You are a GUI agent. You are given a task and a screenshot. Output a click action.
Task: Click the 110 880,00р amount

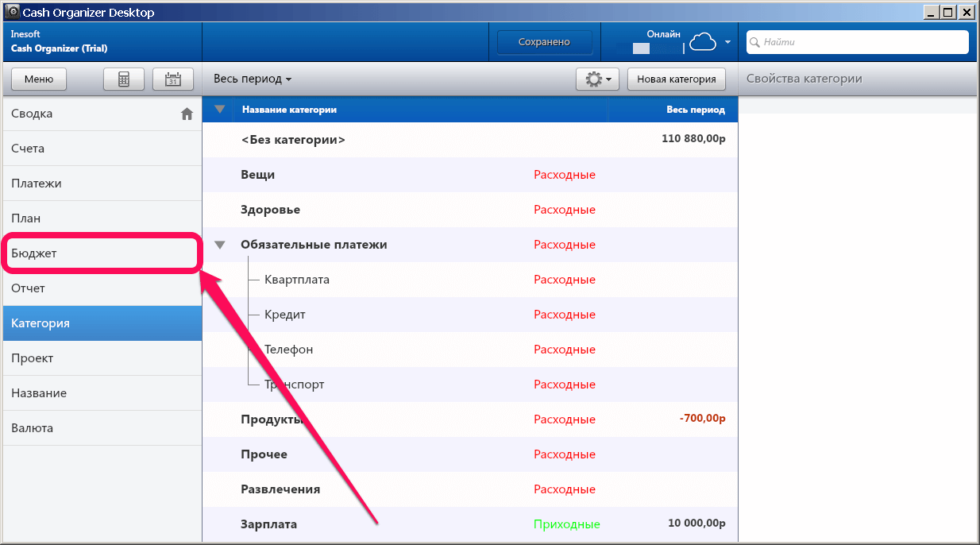(693, 139)
